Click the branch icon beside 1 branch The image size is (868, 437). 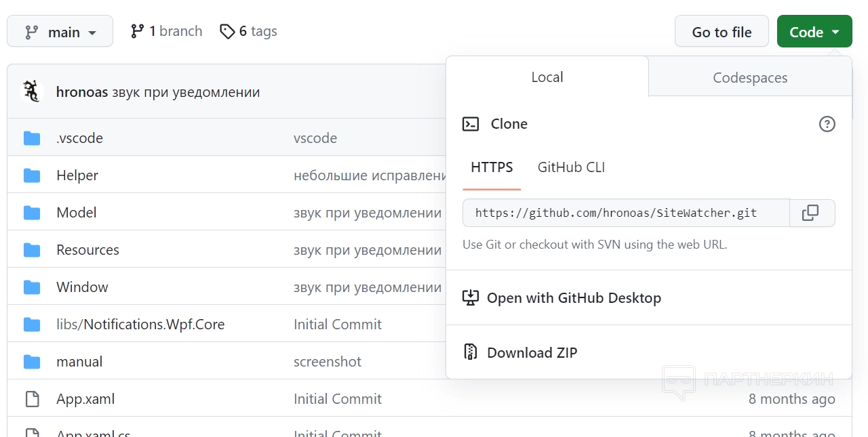point(138,31)
